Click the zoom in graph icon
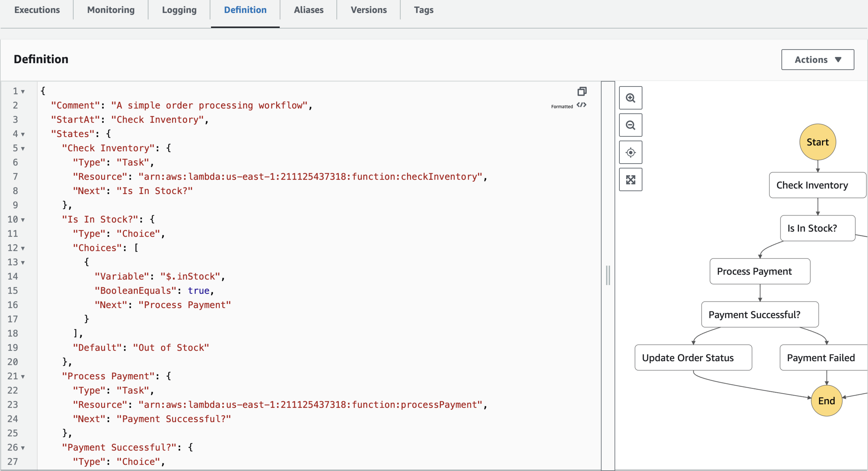868x471 pixels. pos(630,98)
